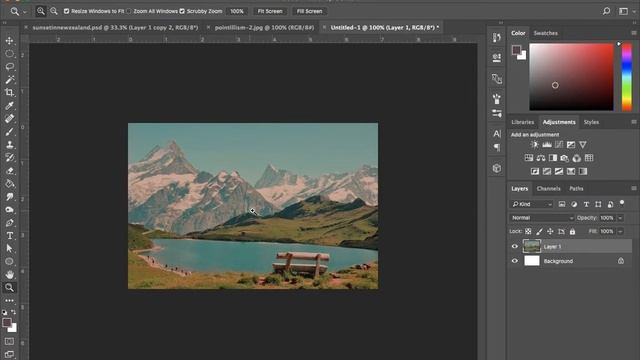Screen dimensions: 640x360
Task: Select the Path Selection tool
Action: [x=9, y=249]
